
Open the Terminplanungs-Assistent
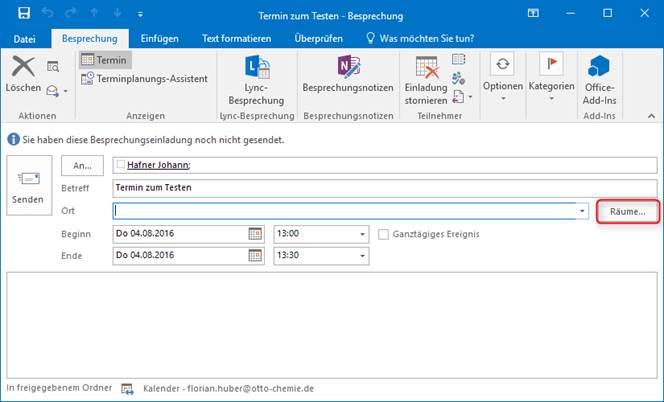point(144,79)
